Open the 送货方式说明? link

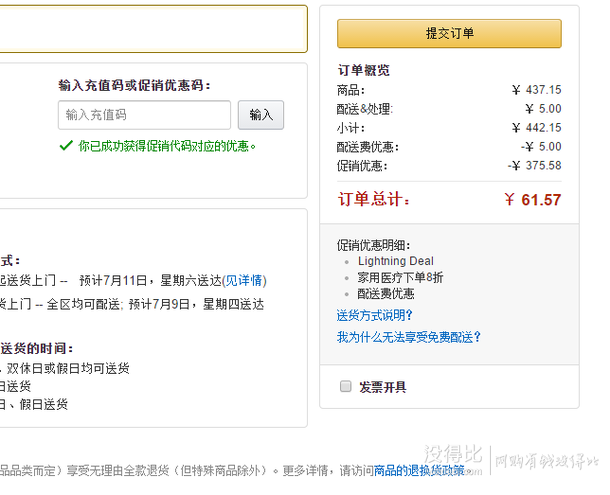click(x=374, y=315)
